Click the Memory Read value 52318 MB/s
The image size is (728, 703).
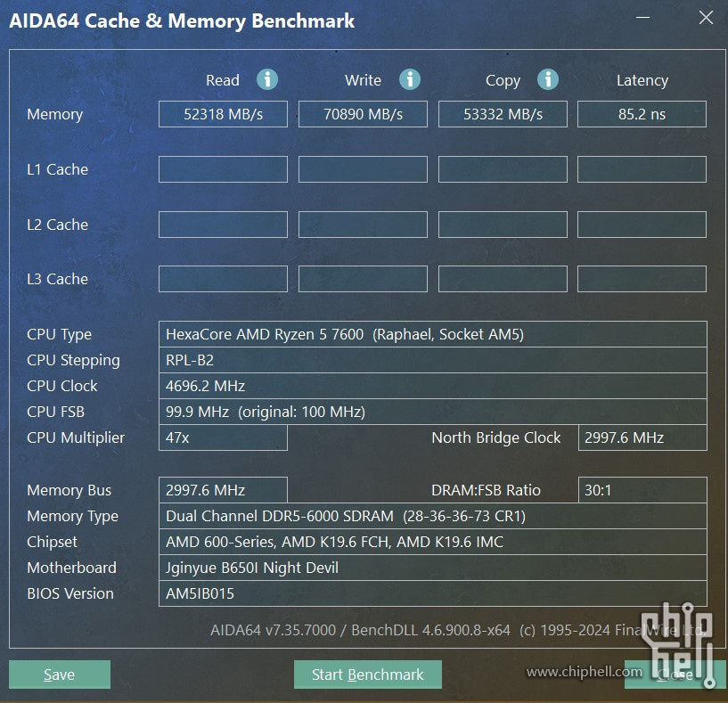(223, 114)
